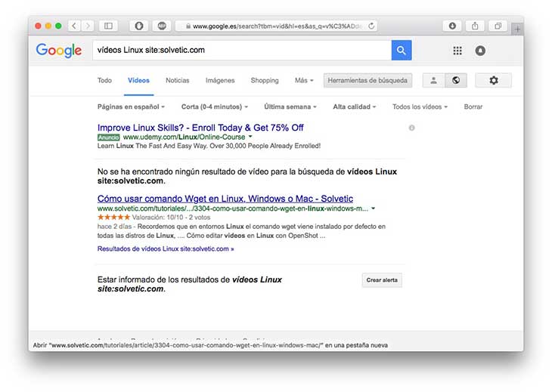The image size is (552, 392).
Task: Open the Google apps grid
Action: [x=457, y=51]
